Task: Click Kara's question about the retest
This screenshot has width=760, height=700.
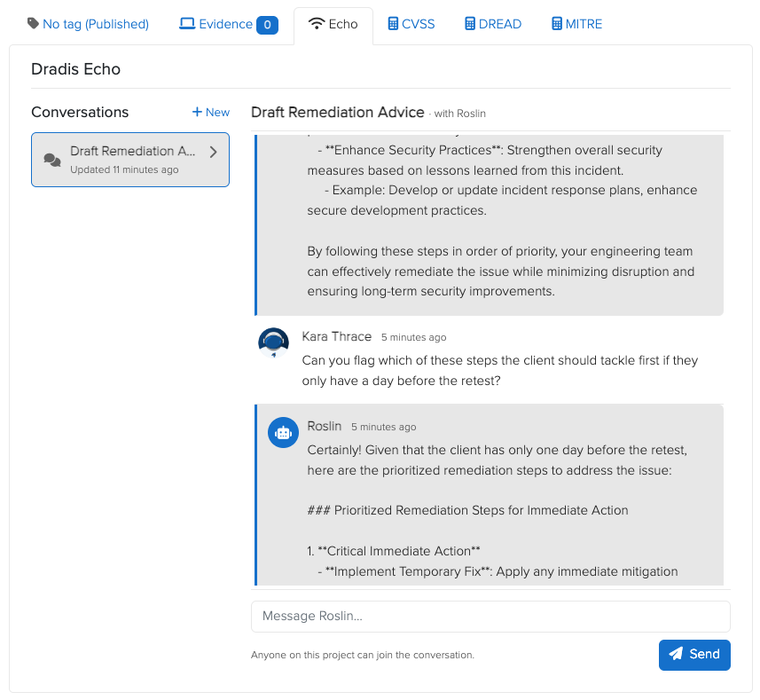Action: tap(499, 370)
